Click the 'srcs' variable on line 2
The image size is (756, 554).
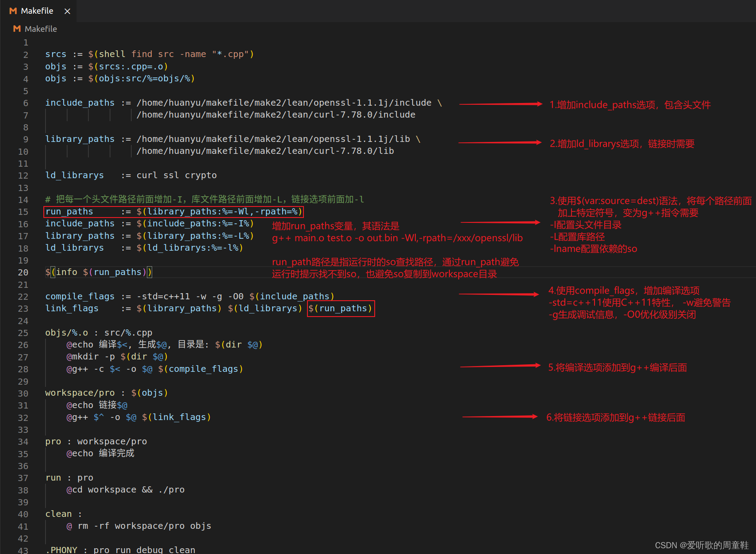pyautogui.click(x=56, y=54)
